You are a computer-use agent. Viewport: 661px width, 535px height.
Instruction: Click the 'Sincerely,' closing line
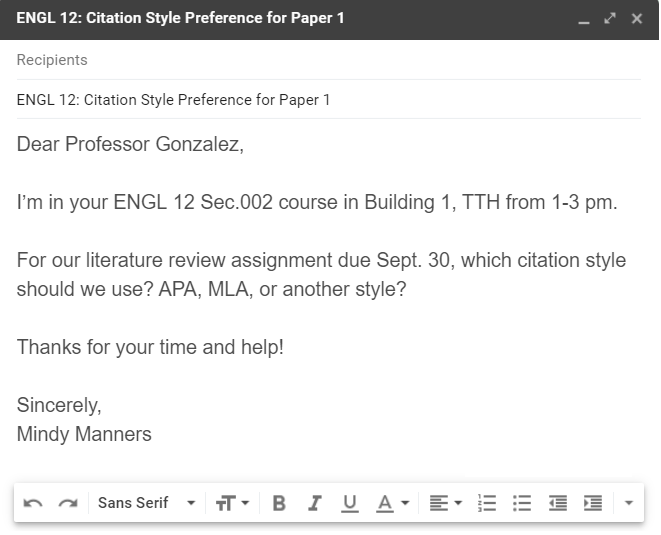click(x=59, y=405)
